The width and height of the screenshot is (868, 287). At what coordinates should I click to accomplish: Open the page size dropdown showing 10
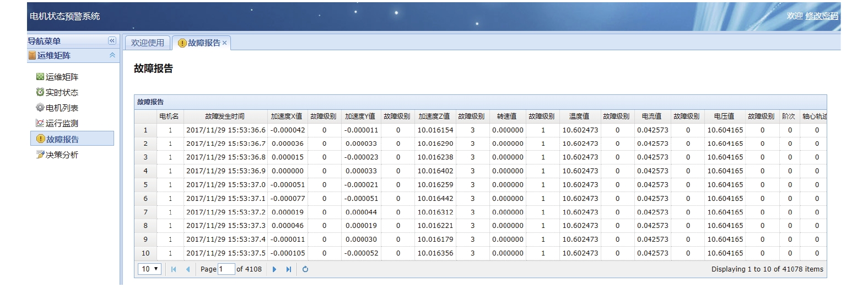[149, 269]
